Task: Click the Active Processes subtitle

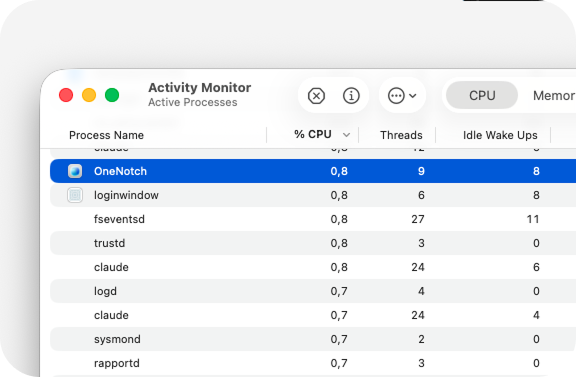Action: [x=192, y=102]
